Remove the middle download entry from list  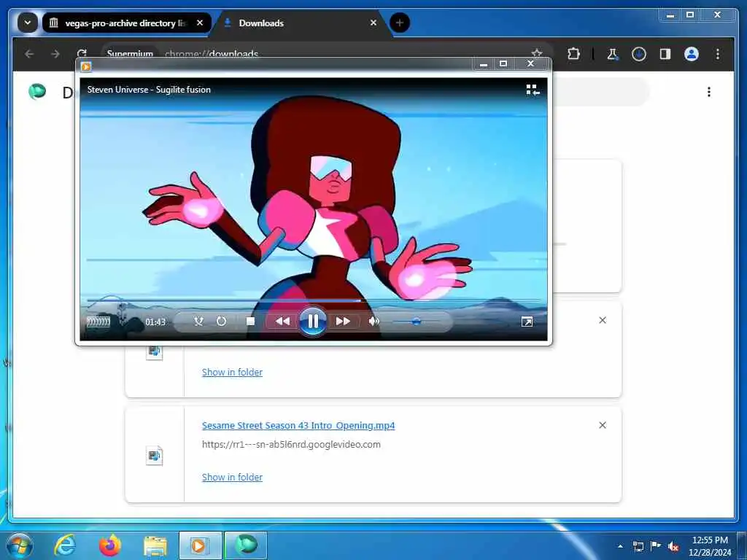[x=602, y=320]
